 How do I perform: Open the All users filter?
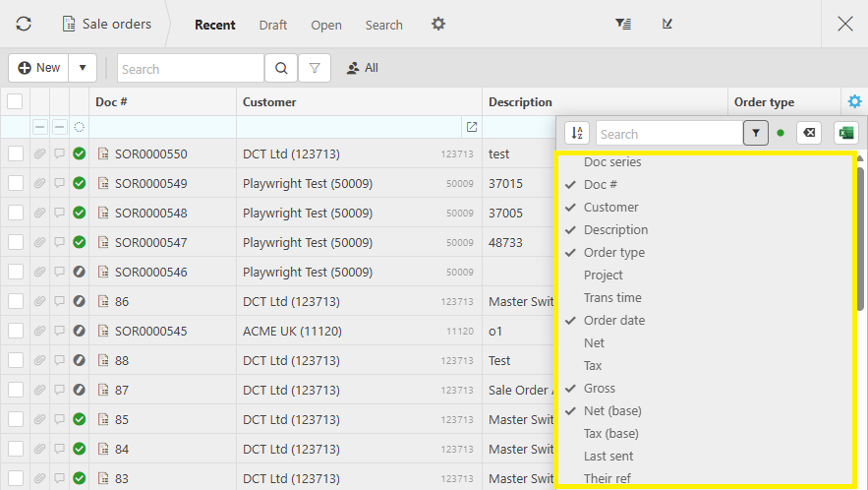click(362, 68)
